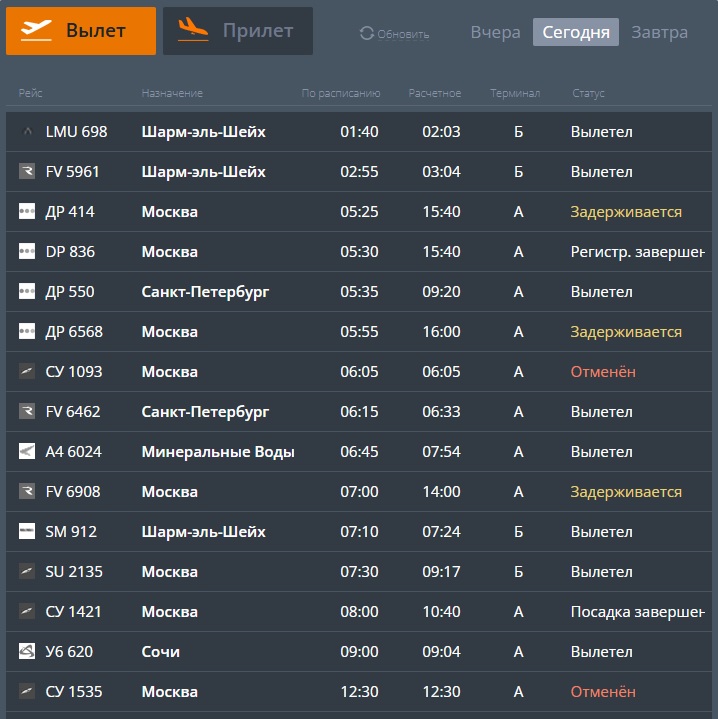The height and width of the screenshot is (719, 718).
Task: Select flight number СУ 1093
Action: tap(74, 371)
